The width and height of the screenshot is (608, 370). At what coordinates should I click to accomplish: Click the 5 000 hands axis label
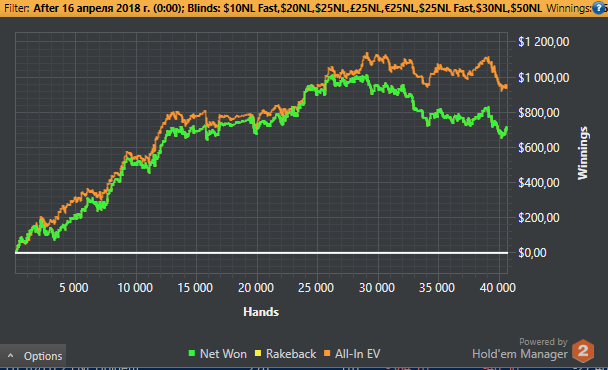point(74,288)
